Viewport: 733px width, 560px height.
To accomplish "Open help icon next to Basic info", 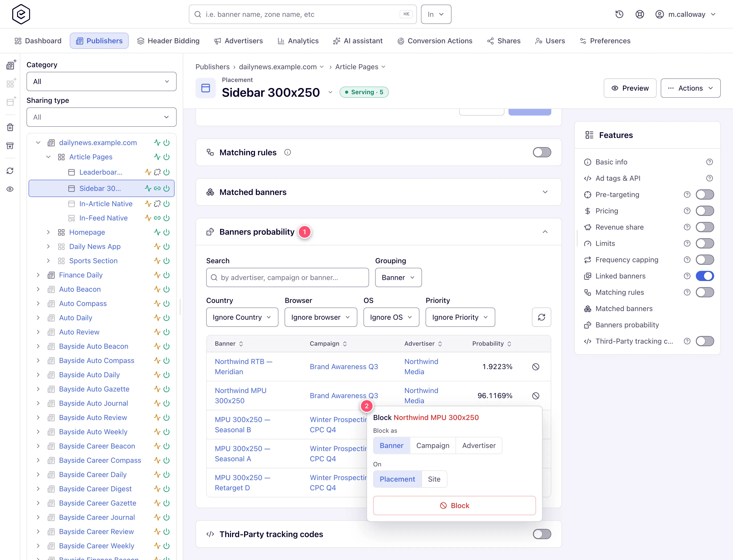I will pyautogui.click(x=709, y=162).
